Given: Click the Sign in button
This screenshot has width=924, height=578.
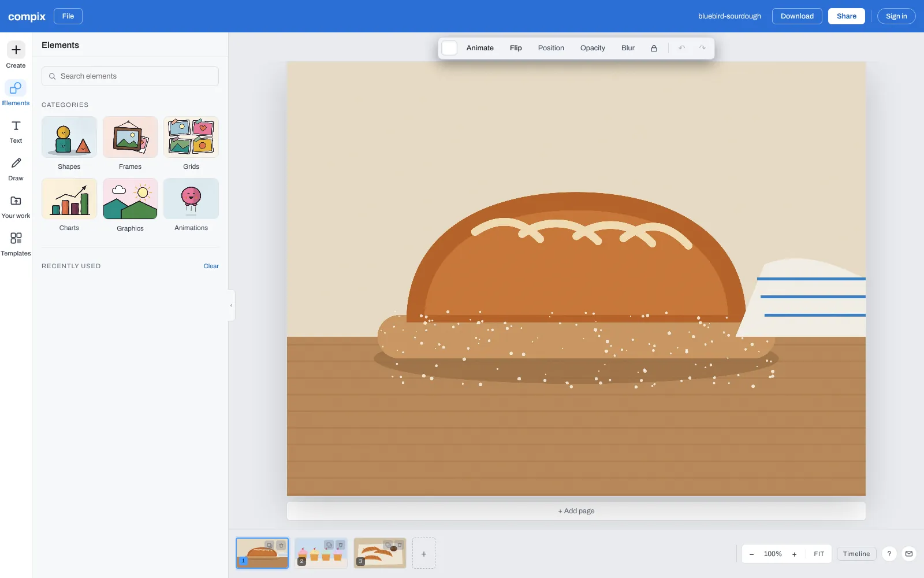Looking at the screenshot, I should click(896, 16).
